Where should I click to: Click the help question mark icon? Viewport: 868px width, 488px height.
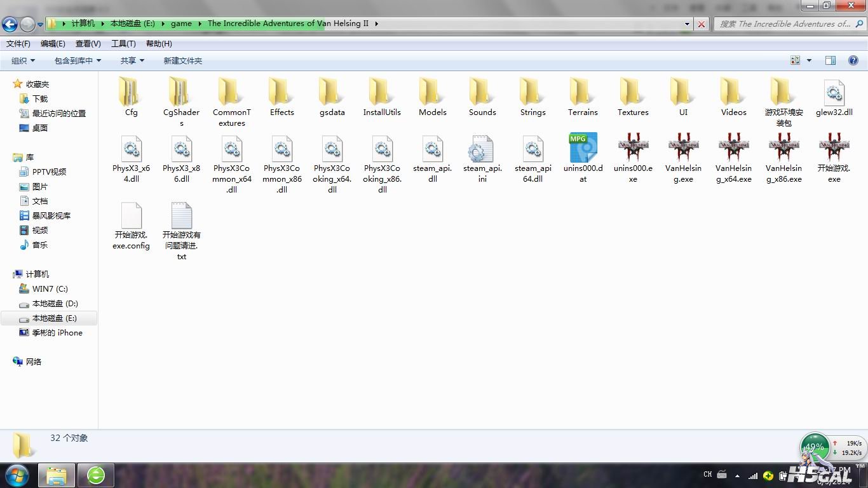tap(853, 60)
